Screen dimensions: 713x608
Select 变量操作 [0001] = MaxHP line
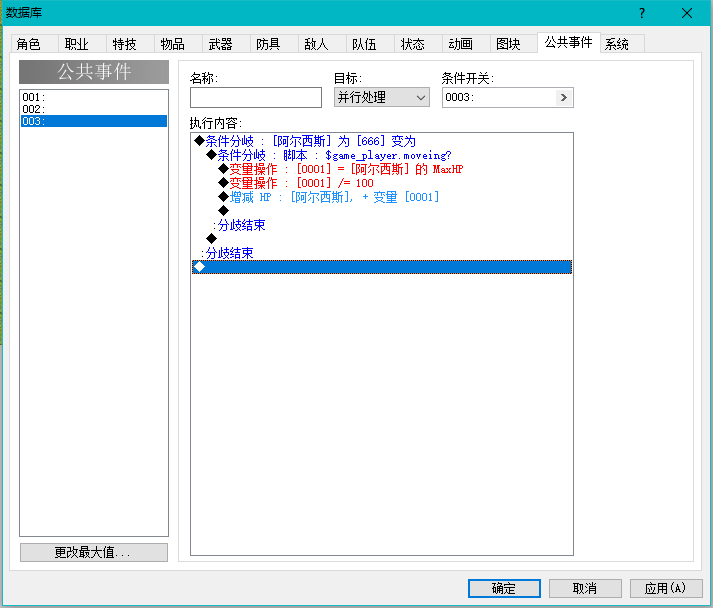click(x=382, y=169)
